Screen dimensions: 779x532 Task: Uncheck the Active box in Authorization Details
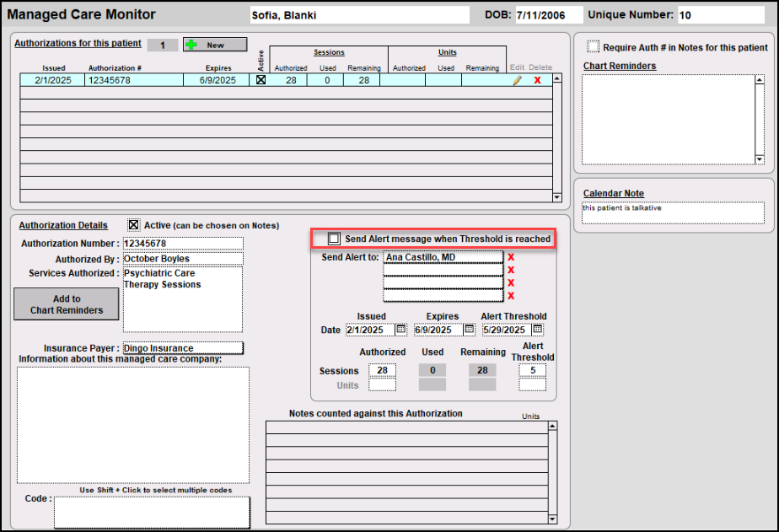(x=133, y=225)
